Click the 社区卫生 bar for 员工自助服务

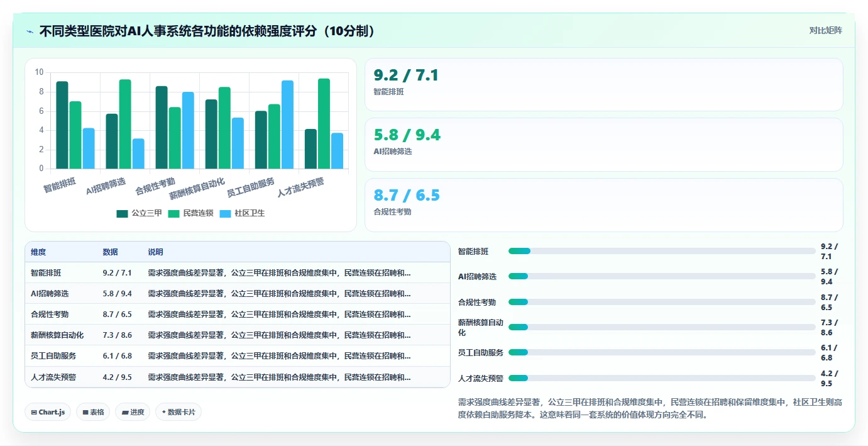coord(287,125)
